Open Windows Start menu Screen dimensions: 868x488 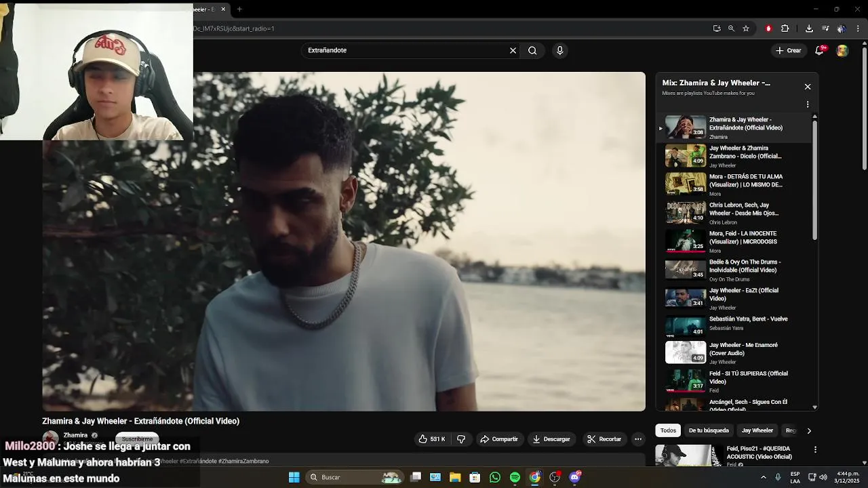(294, 477)
